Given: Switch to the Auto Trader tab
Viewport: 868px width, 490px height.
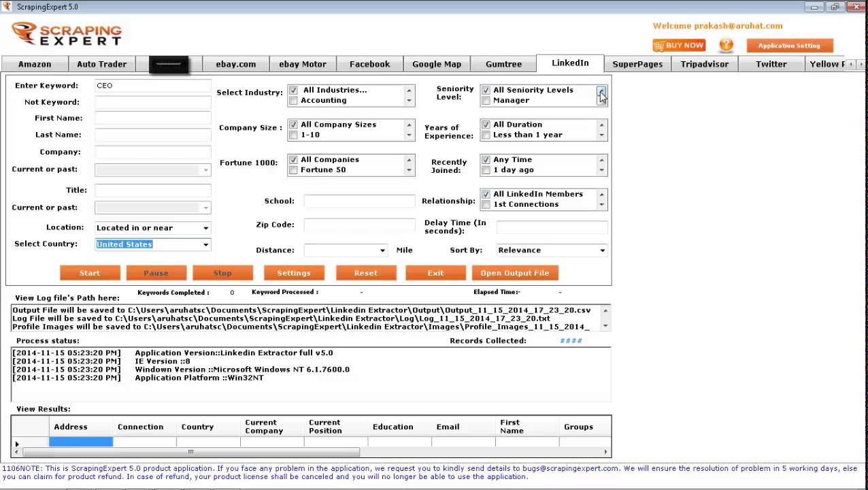Looking at the screenshot, I should click(102, 64).
